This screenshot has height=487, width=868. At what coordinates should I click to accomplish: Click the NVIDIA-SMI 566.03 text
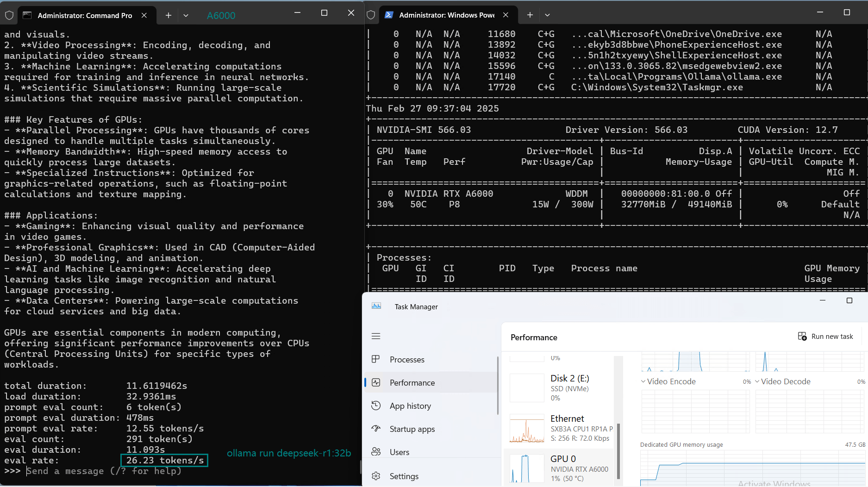tap(424, 130)
